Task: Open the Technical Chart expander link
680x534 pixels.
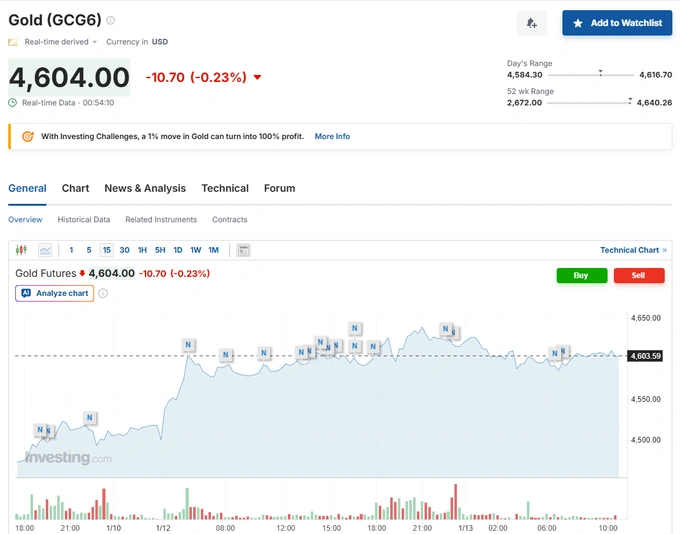Action: (633, 250)
